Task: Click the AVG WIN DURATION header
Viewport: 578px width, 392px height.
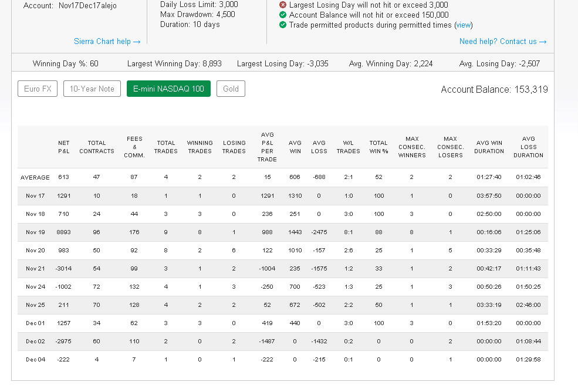Action: [x=489, y=147]
